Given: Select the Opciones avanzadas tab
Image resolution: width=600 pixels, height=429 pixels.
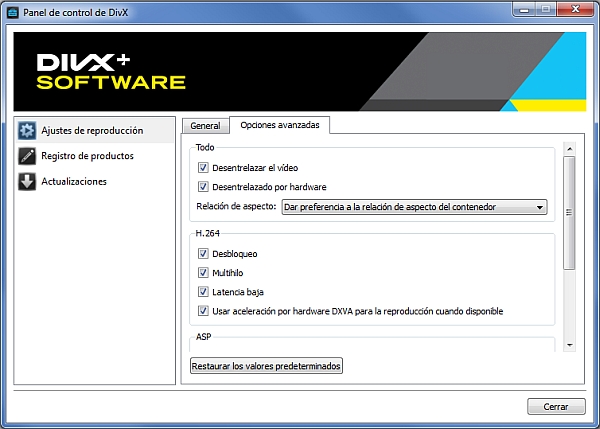Looking at the screenshot, I should (x=280, y=125).
